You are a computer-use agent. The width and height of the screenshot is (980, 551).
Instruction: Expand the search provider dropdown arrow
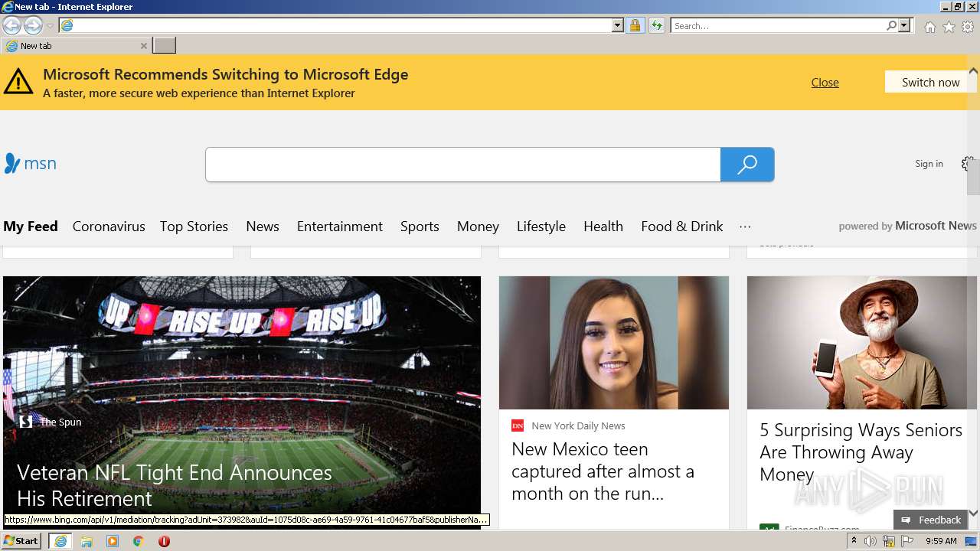point(904,25)
